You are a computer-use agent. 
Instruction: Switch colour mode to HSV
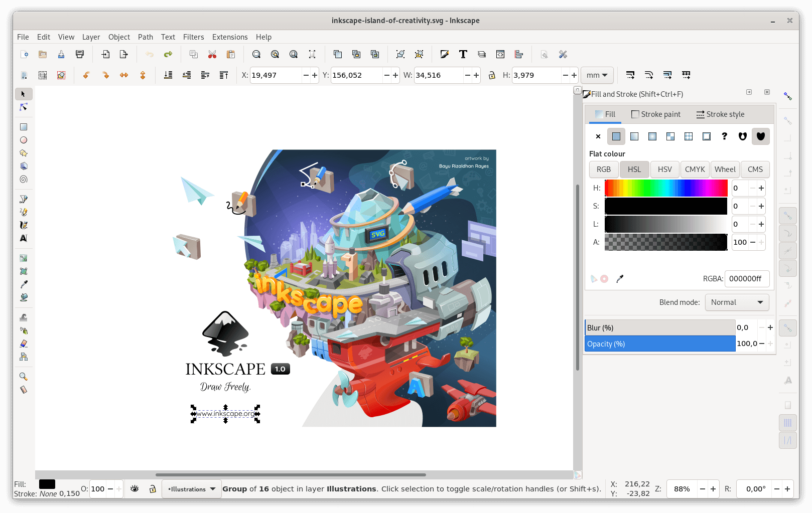[x=664, y=169]
